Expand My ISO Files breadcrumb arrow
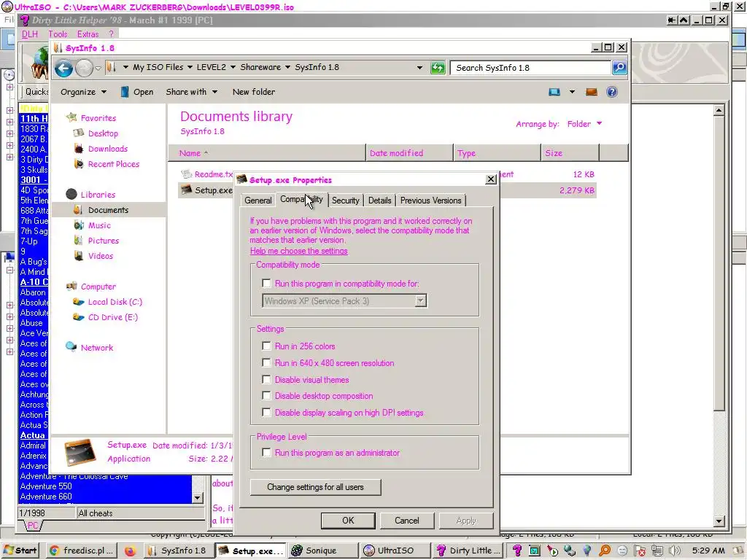Screen dimensions: 747x560 click(190, 67)
